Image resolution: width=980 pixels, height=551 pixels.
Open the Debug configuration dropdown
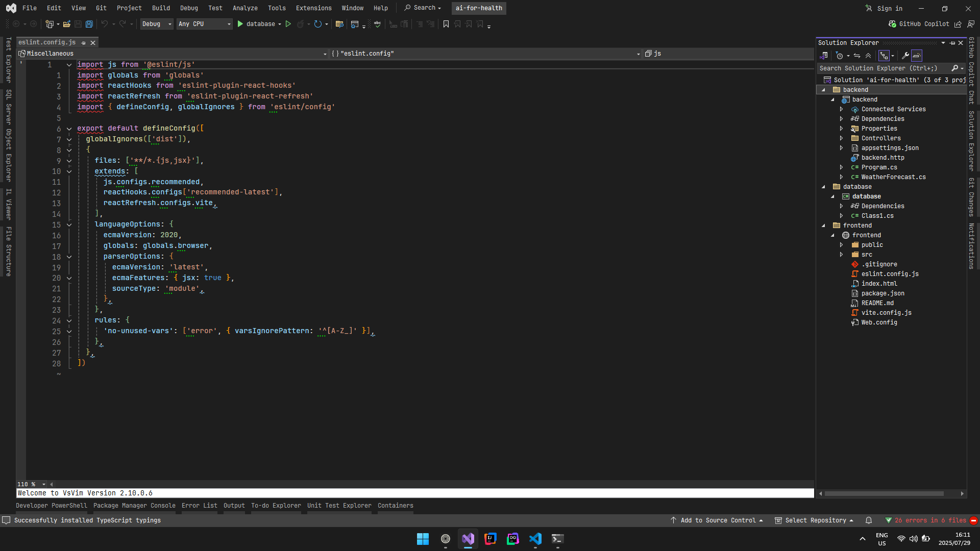157,24
